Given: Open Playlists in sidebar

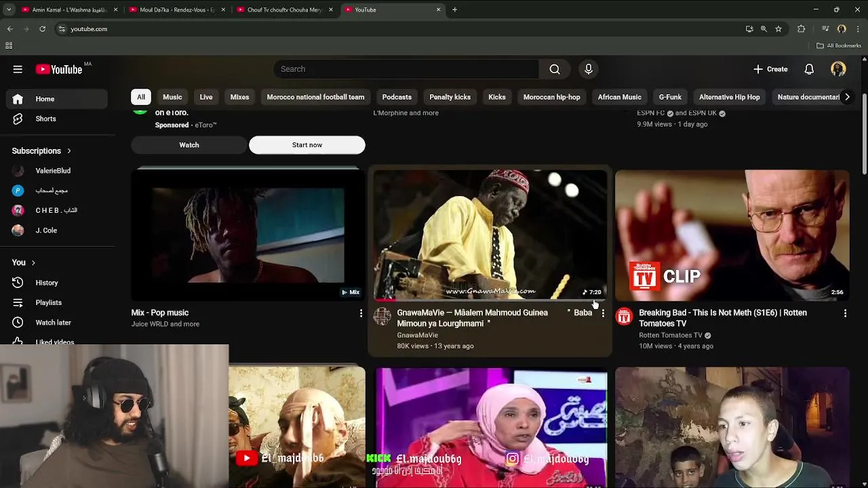Looking at the screenshot, I should pos(57,302).
